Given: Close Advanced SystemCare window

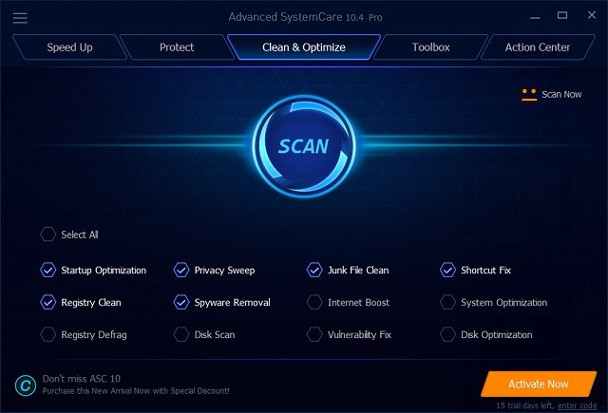Looking at the screenshot, I should click(x=591, y=15).
